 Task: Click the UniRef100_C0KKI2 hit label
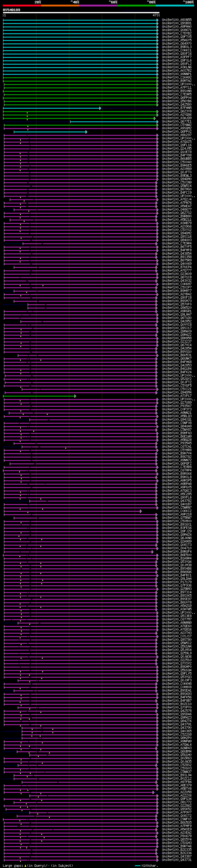point(177,511)
